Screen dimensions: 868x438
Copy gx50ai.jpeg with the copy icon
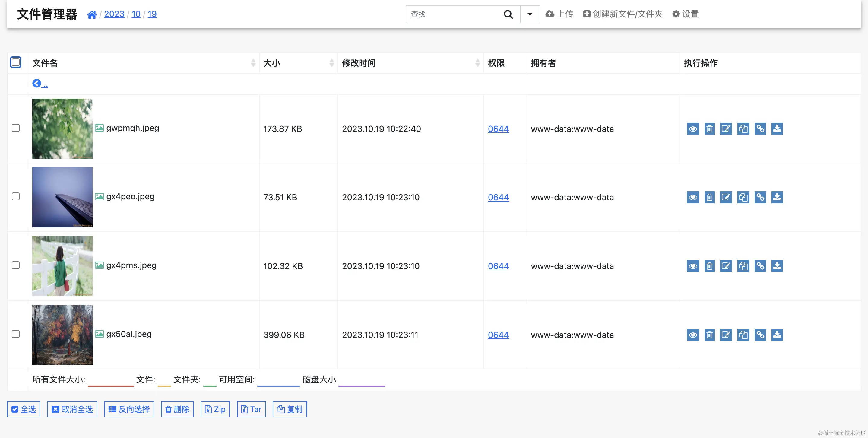[x=743, y=335]
